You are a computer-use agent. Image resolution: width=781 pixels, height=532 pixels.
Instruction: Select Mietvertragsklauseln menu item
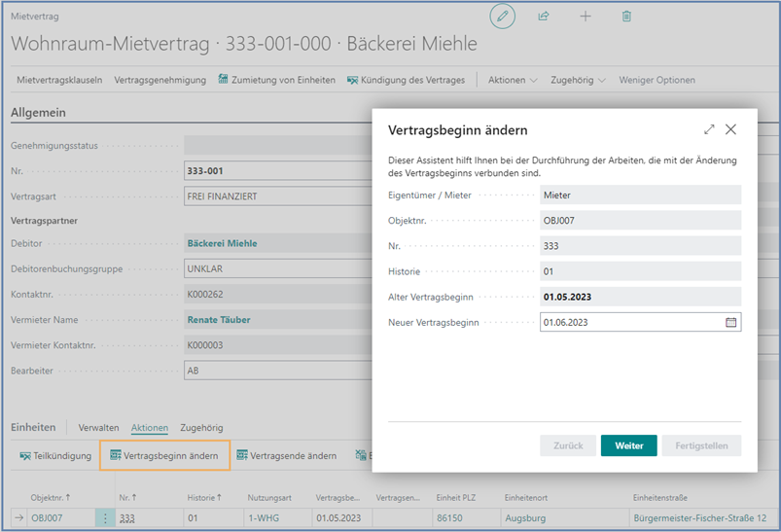coord(59,80)
